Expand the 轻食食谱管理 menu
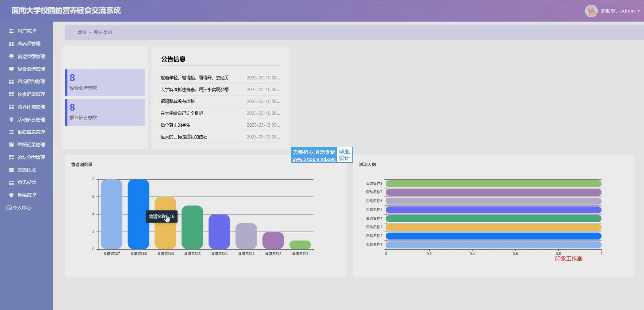 (x=31, y=69)
